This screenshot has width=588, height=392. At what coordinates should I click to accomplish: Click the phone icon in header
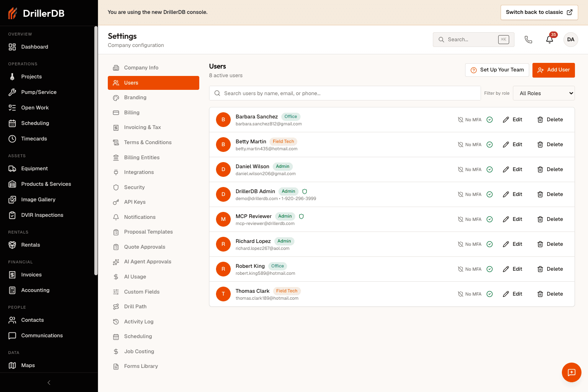[528, 40]
